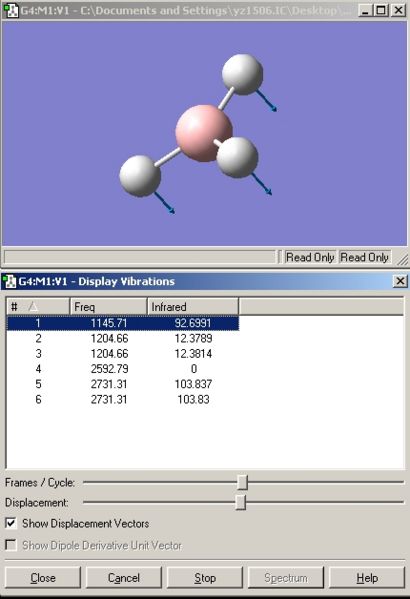Click the GaussView icon in molecule window title bar
410x599 pixels.
10,10
